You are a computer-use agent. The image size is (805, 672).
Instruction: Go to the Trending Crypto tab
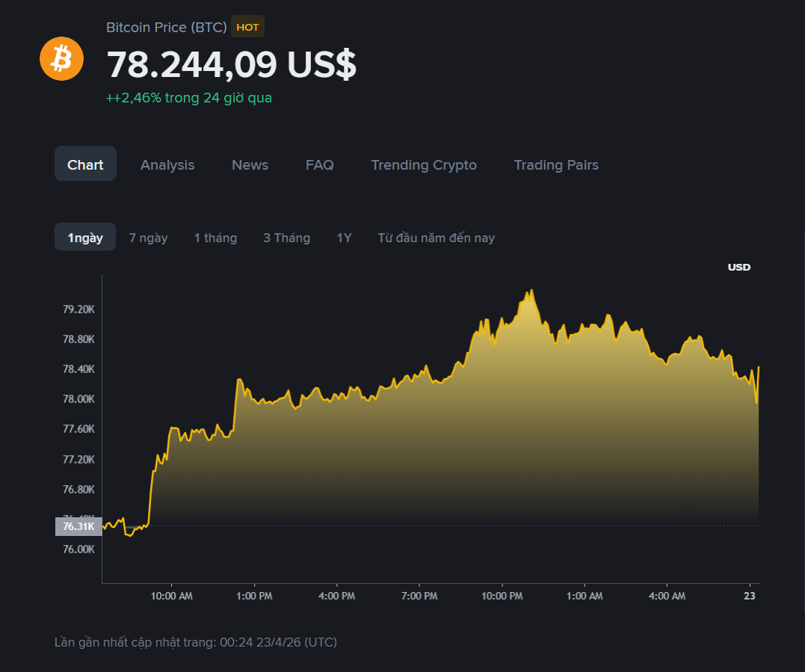point(424,164)
